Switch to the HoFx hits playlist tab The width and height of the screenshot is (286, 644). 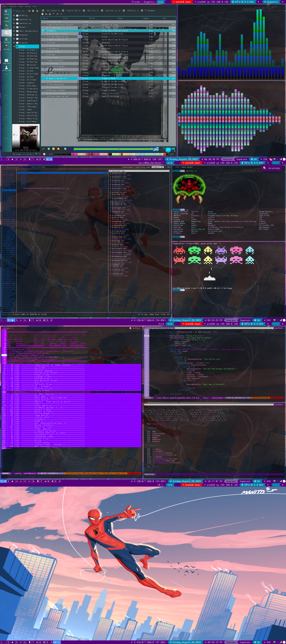point(91,10)
